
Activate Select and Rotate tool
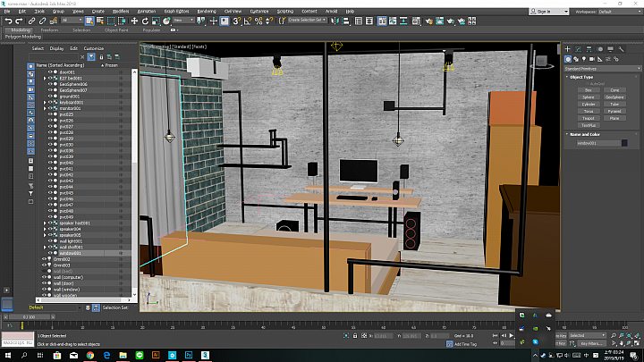click(x=145, y=21)
